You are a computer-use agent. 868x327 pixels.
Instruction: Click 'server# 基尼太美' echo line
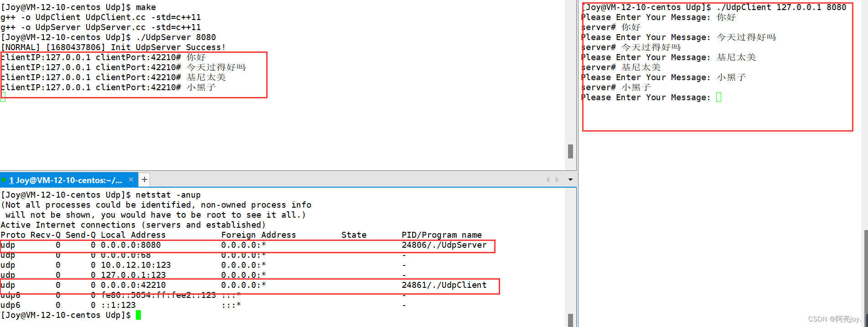(621, 67)
